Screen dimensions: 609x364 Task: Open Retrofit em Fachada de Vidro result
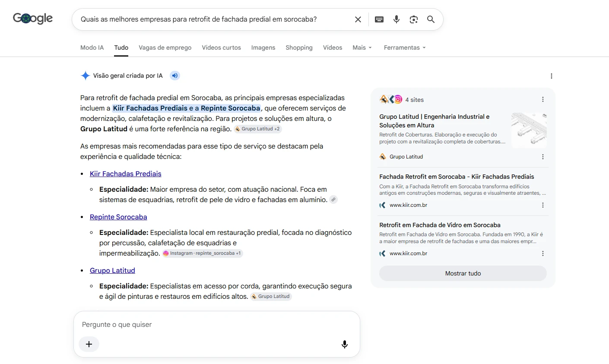[440, 225]
